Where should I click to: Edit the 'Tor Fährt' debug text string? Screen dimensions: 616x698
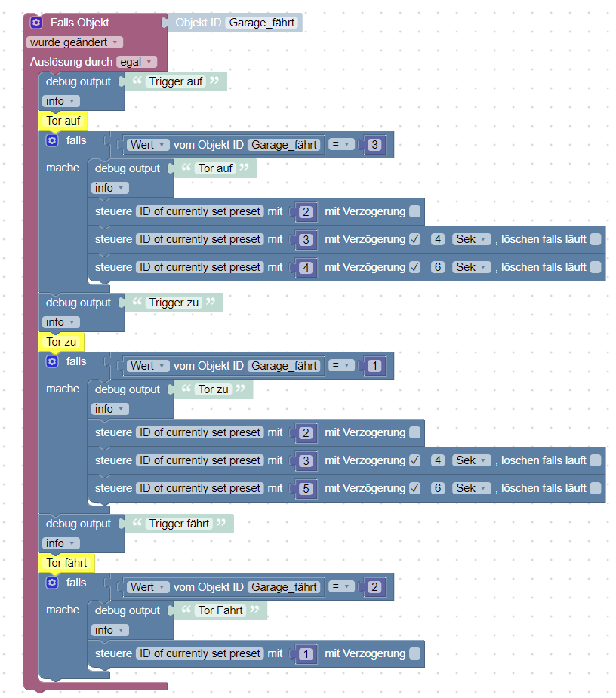[x=220, y=610]
